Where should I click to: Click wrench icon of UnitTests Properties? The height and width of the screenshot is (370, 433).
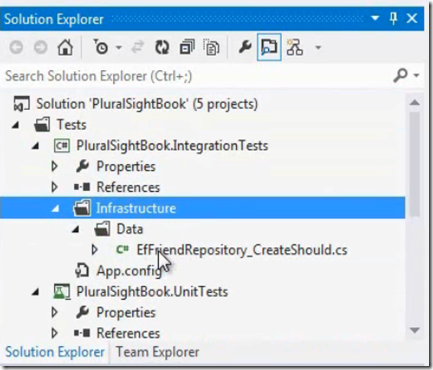tap(82, 312)
